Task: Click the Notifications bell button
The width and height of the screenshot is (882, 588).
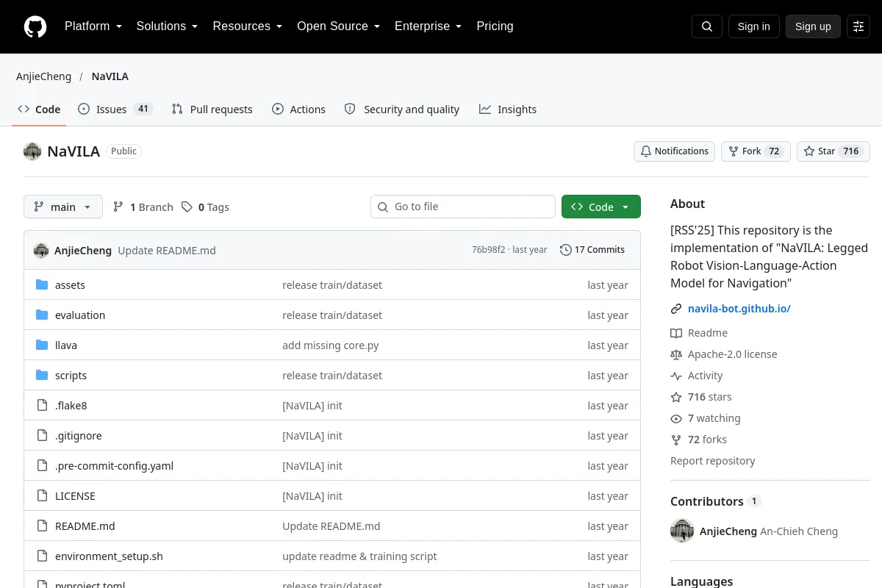Action: click(675, 151)
